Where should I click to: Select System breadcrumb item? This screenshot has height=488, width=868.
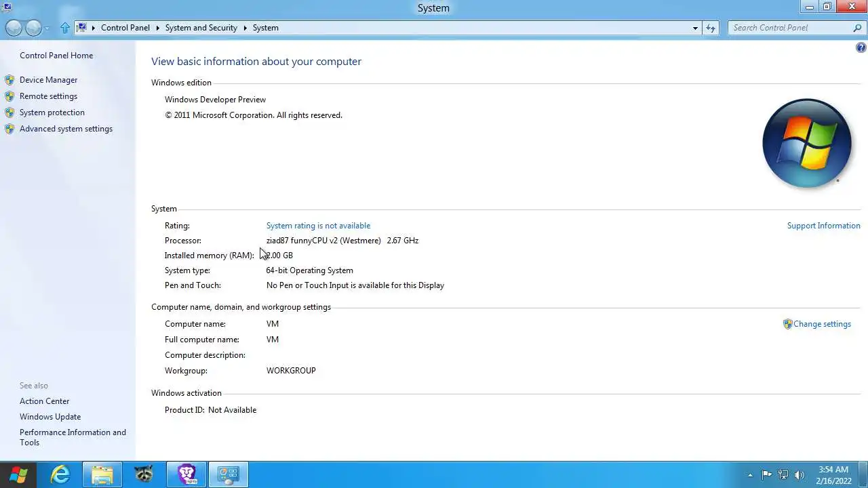click(266, 28)
